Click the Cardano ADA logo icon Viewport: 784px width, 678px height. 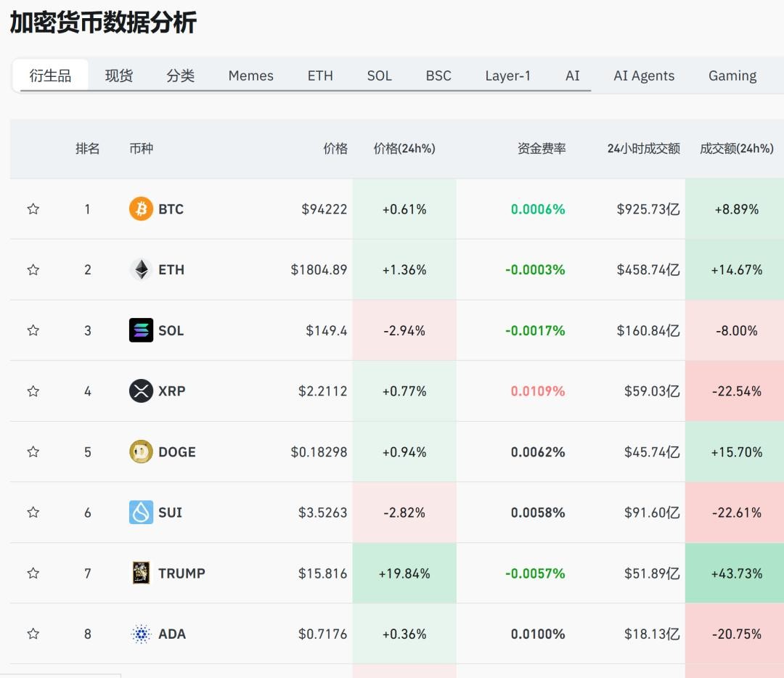coord(141,634)
